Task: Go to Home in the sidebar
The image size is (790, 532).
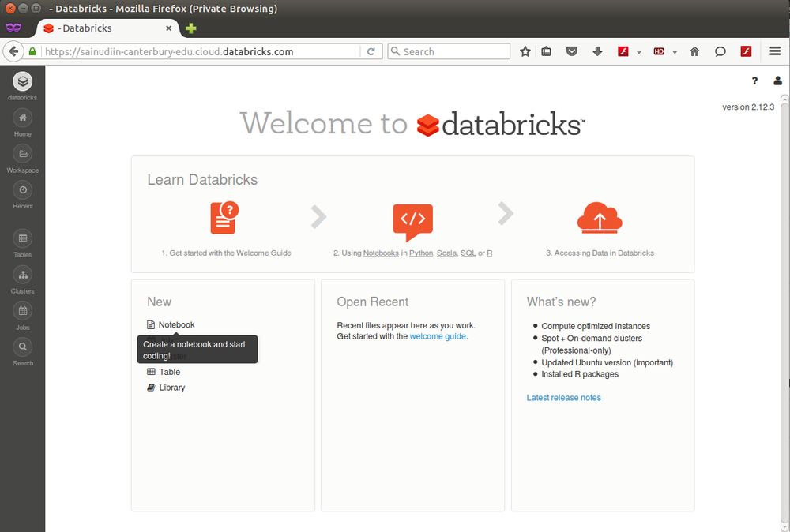Action: (x=23, y=118)
